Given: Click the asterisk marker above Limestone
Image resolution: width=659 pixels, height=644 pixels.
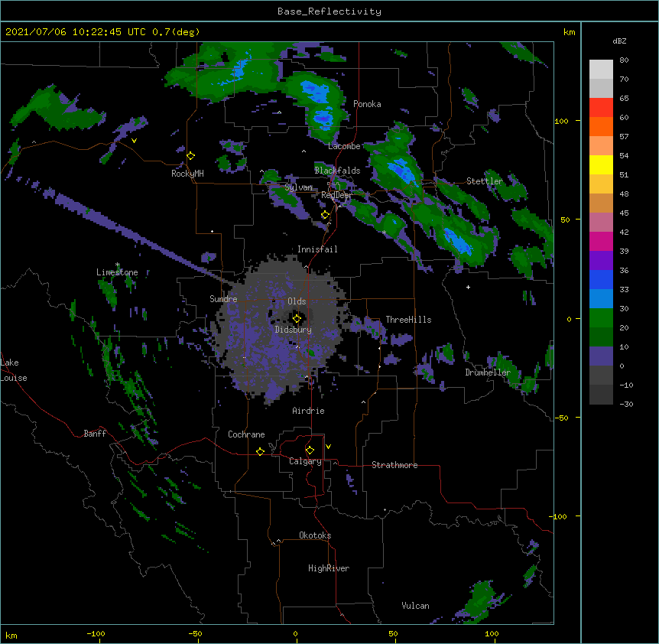Looking at the screenshot, I should [117, 265].
